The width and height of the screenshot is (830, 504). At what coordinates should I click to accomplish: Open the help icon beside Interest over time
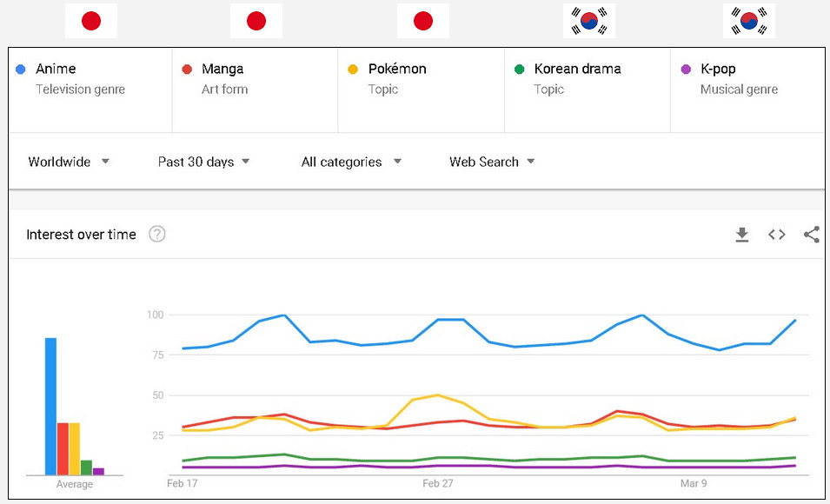(157, 234)
